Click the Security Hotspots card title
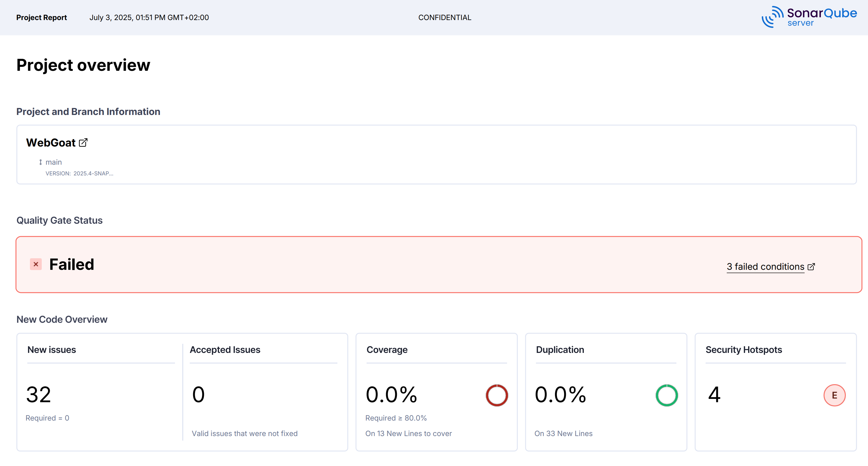The image size is (868, 466). pos(744,350)
